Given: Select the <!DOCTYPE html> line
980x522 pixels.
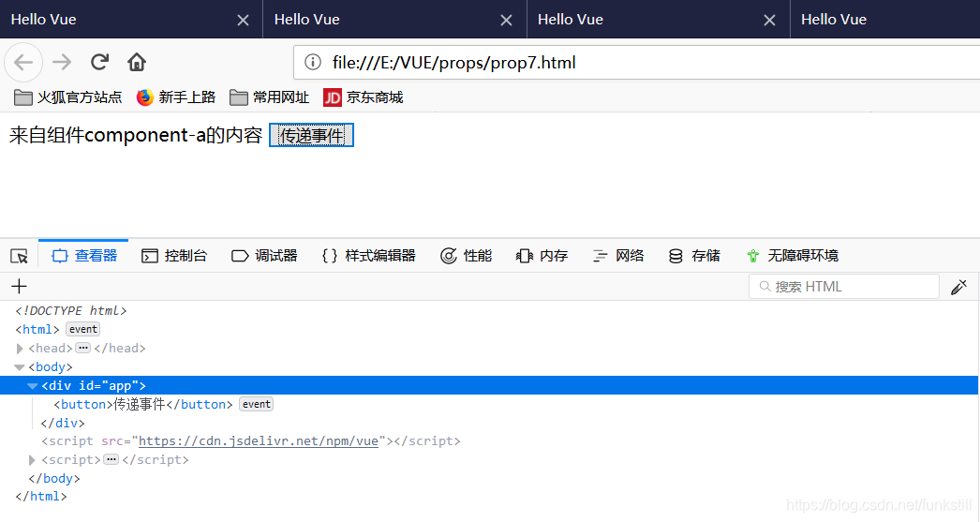Looking at the screenshot, I should (70, 310).
